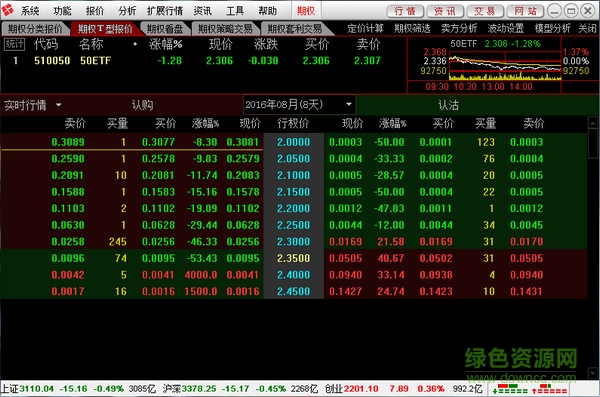Click scrollbar down arrow at bottom right
The height and width of the screenshot is (397, 600).
coord(593,372)
